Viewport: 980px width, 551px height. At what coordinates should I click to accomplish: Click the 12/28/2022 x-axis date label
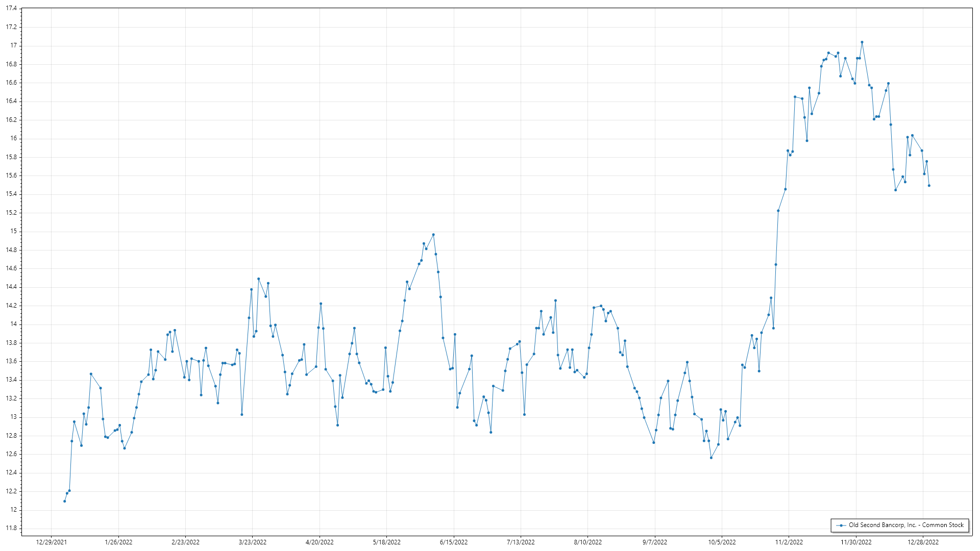pos(923,542)
